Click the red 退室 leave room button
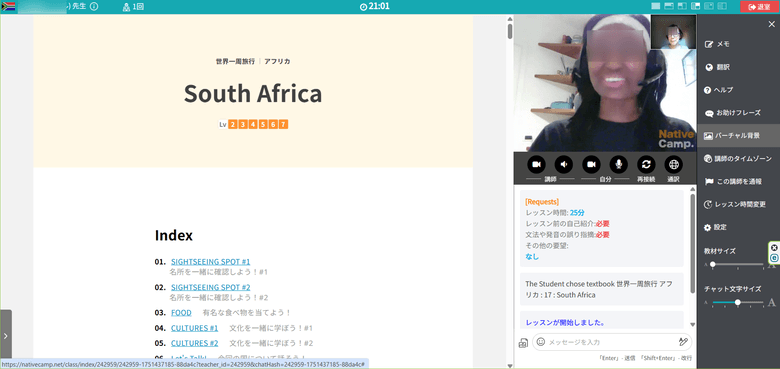The image size is (780, 369). tap(760, 7)
